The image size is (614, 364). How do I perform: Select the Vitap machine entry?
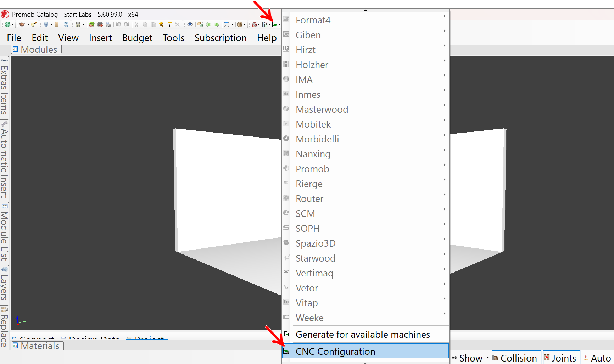(x=365, y=303)
